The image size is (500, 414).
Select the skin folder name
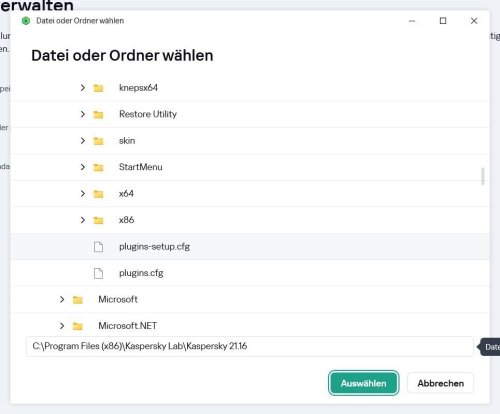pyautogui.click(x=127, y=141)
